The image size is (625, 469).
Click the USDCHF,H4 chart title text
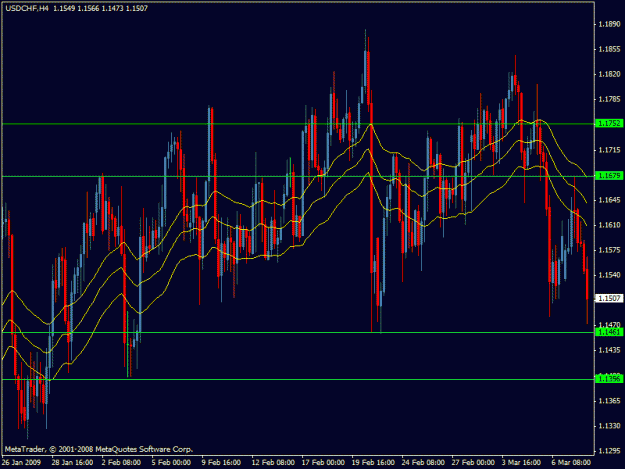27,8
